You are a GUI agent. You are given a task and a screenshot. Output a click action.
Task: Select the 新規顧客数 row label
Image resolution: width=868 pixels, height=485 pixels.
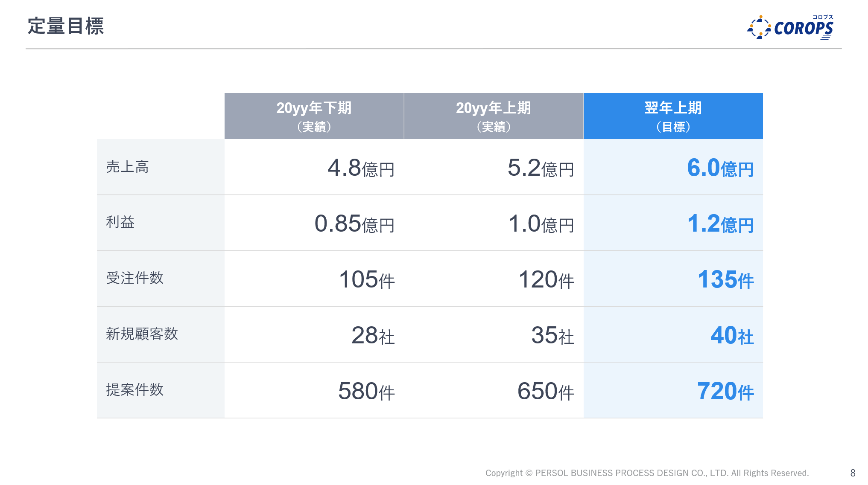pyautogui.click(x=142, y=334)
